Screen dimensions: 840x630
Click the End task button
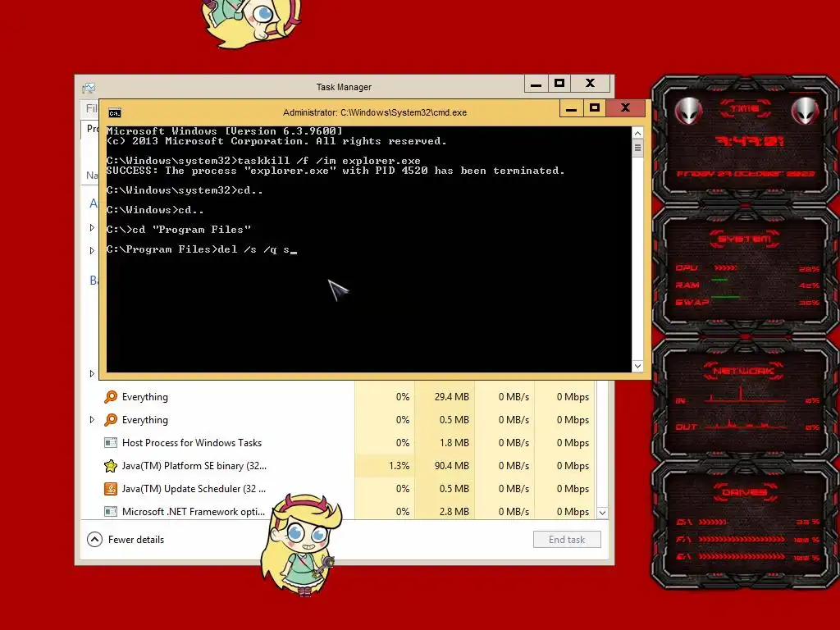coord(567,540)
